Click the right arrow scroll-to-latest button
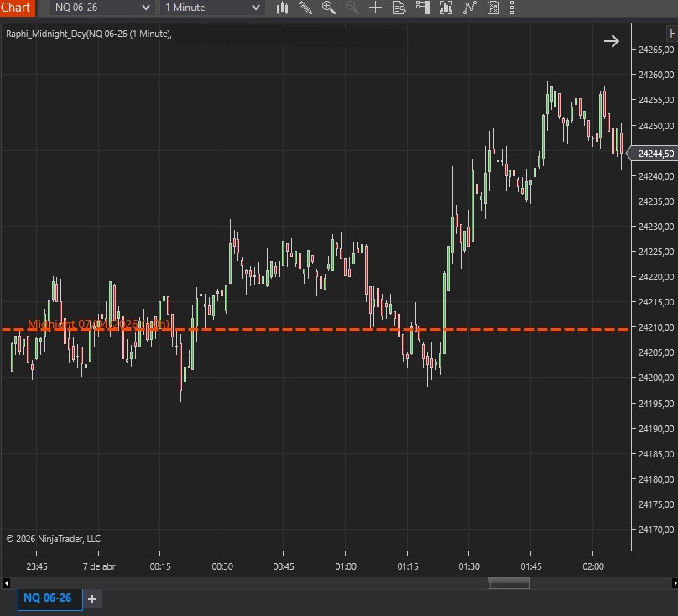 [x=611, y=40]
